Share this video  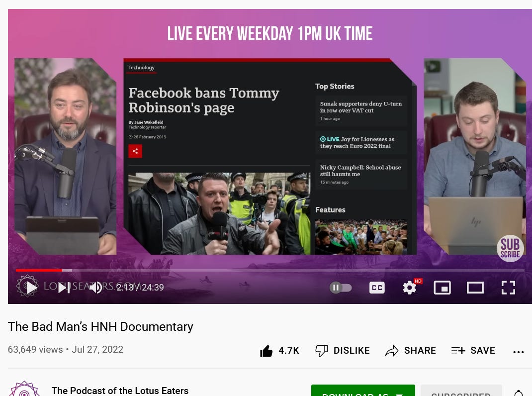pos(411,351)
